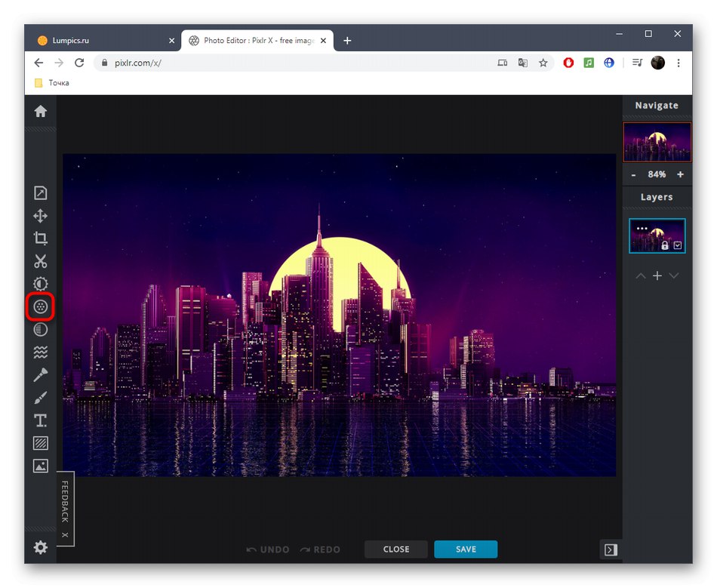Viewport: 717px width, 588px height.
Task: Bookmark this page with star icon
Action: 543,63
